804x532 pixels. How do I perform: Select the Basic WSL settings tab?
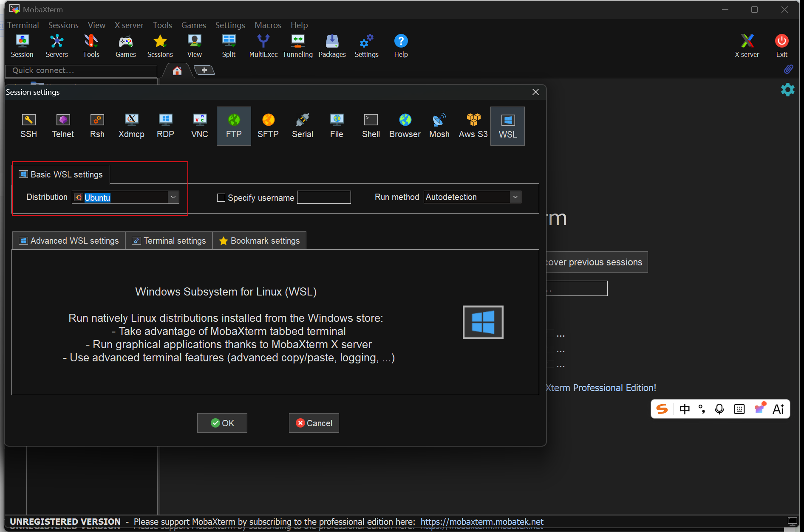pos(61,175)
